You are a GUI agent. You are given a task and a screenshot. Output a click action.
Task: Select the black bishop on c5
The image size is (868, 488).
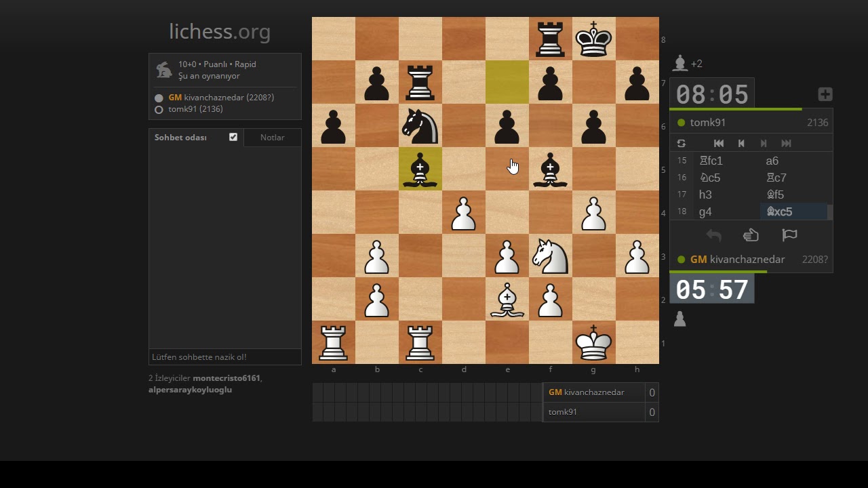point(420,169)
